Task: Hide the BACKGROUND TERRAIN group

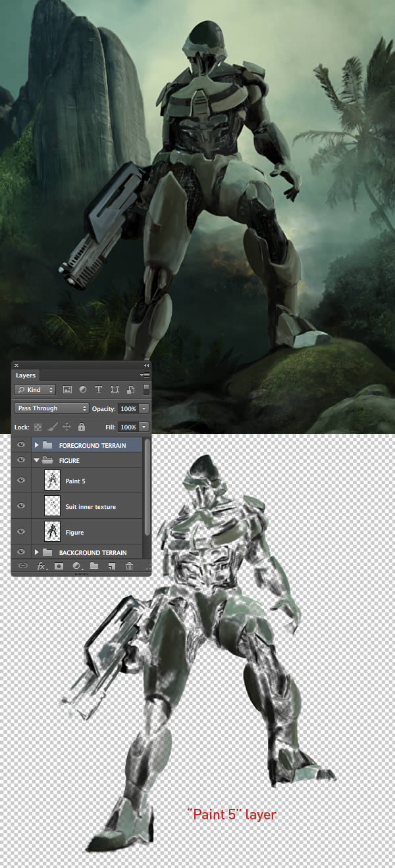Action: pyautogui.click(x=21, y=552)
